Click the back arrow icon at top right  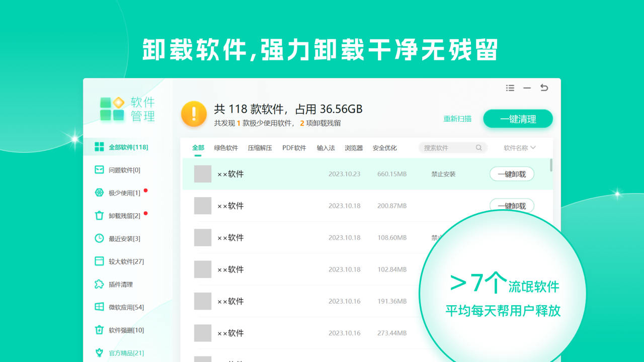(544, 87)
